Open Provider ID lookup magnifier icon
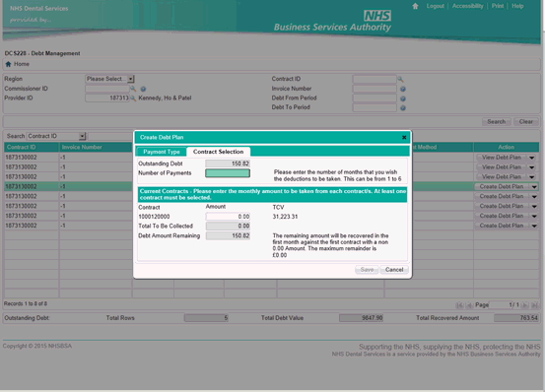545x392 pixels. (x=133, y=98)
